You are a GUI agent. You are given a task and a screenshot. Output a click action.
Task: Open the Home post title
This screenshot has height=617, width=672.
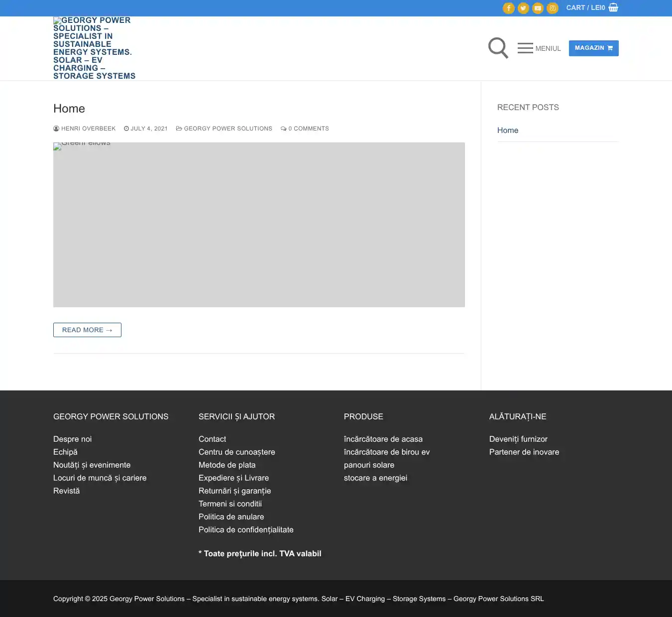point(69,109)
